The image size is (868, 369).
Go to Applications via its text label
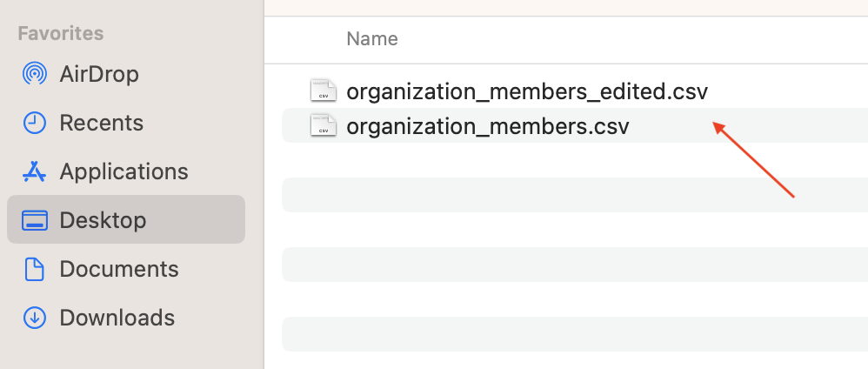124,171
